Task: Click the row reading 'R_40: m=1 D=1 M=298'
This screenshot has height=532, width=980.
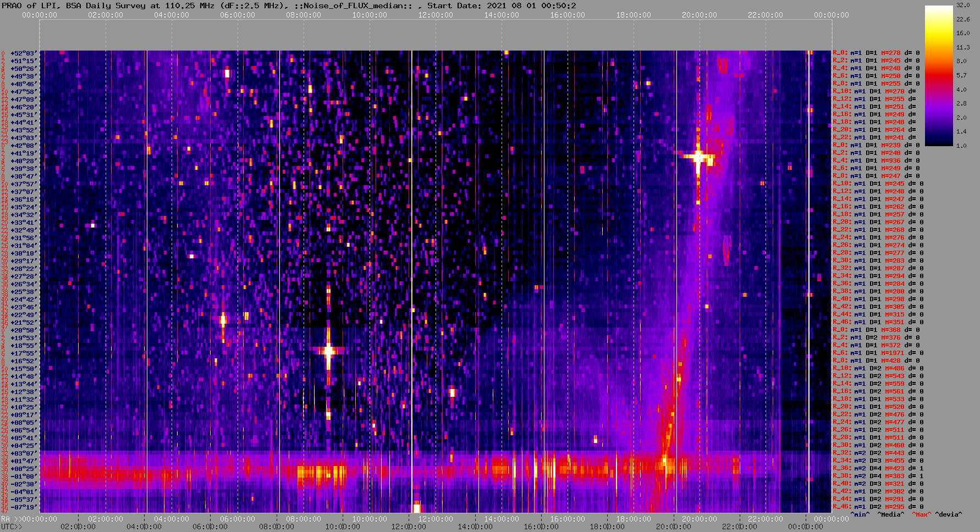Action: point(878,300)
